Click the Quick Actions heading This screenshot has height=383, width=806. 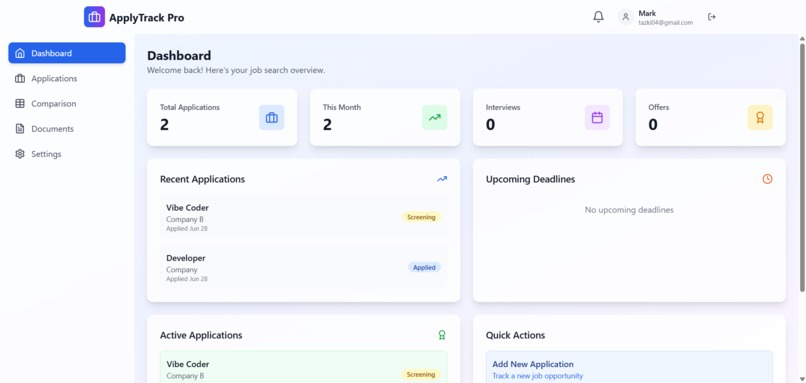coord(516,335)
